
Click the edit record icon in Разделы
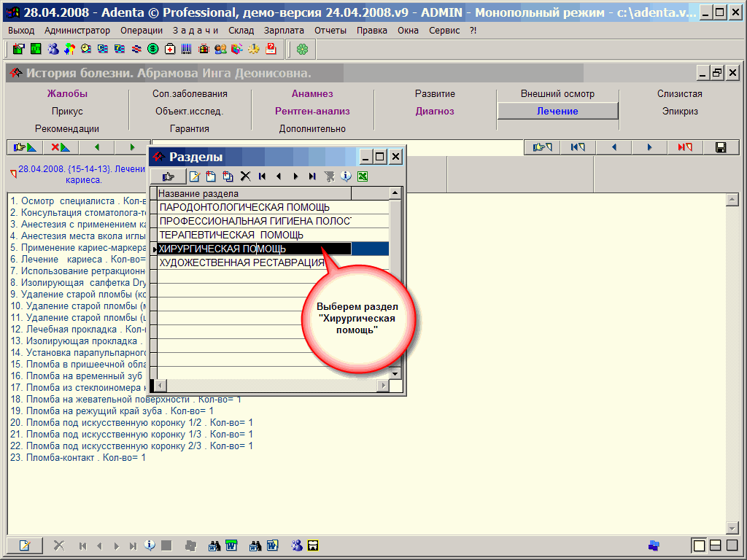(x=195, y=176)
